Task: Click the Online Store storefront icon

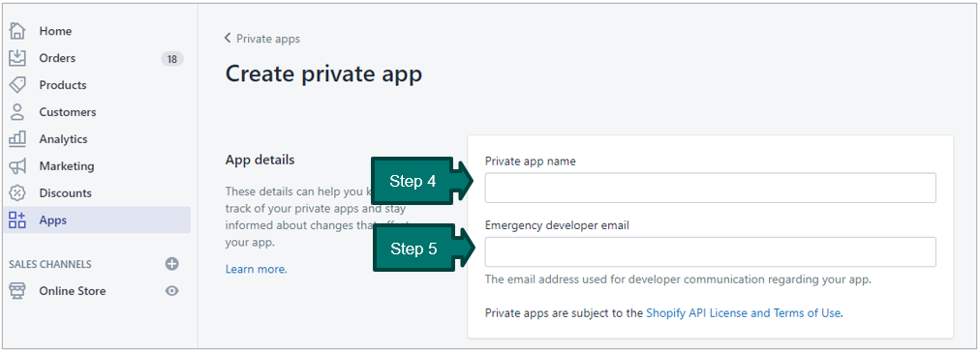Action: [x=17, y=291]
